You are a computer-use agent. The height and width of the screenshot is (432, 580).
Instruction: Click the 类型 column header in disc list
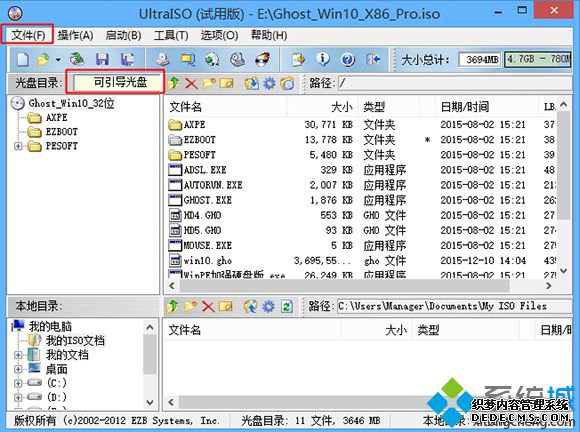coord(389,107)
